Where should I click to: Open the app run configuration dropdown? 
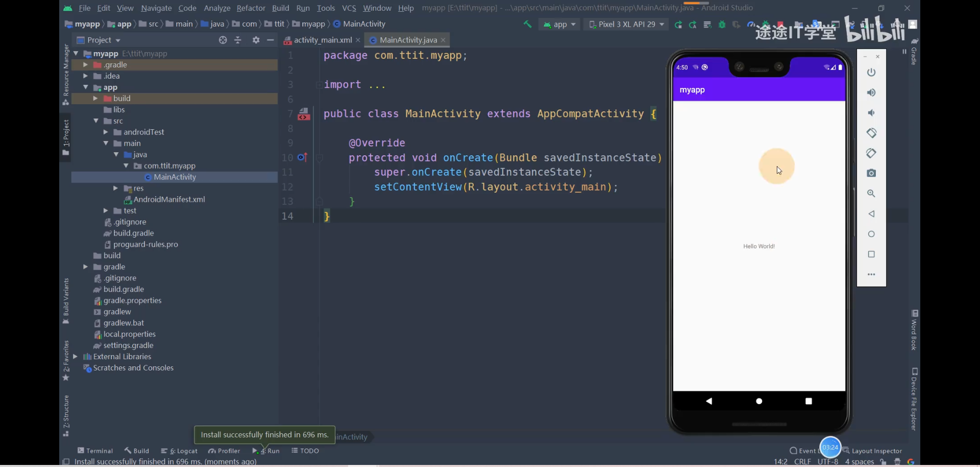[x=559, y=24]
